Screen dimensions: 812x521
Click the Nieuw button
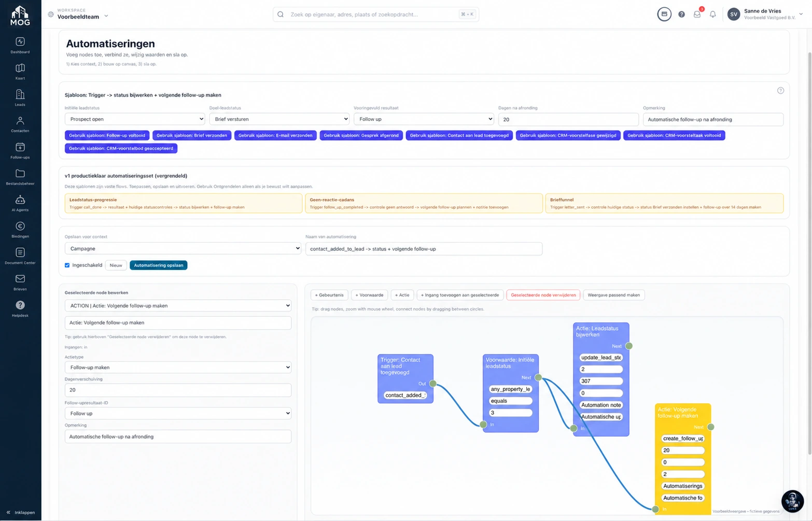pyautogui.click(x=116, y=265)
